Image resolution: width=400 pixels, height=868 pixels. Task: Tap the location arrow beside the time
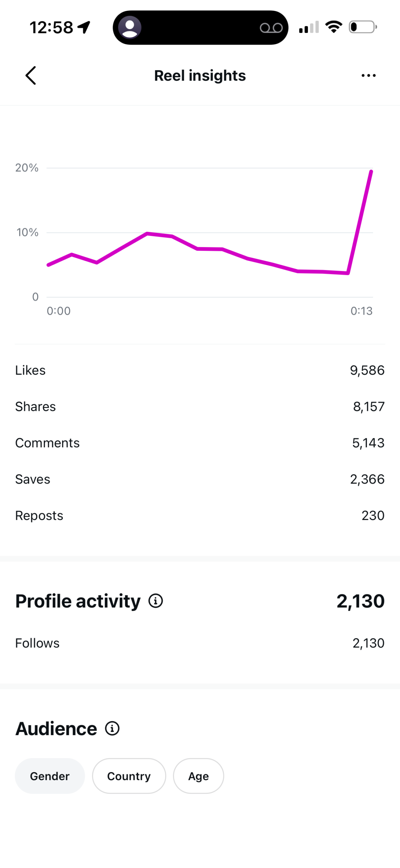pyautogui.click(x=84, y=27)
